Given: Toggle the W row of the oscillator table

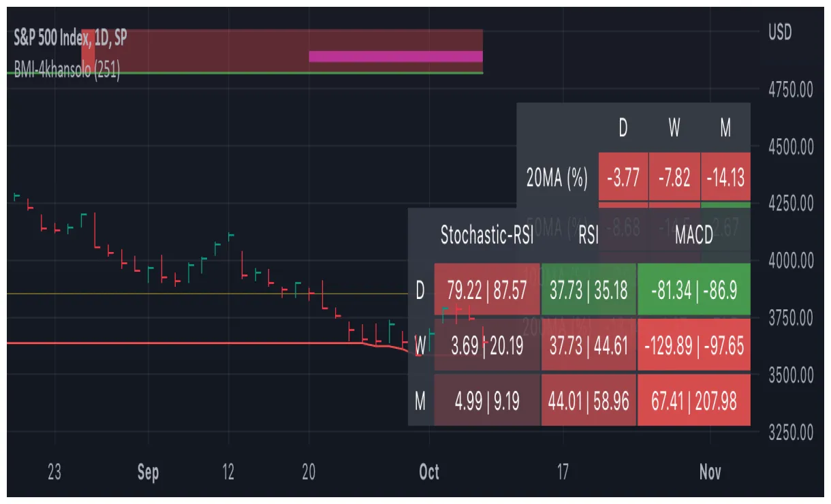Looking at the screenshot, I should click(420, 345).
